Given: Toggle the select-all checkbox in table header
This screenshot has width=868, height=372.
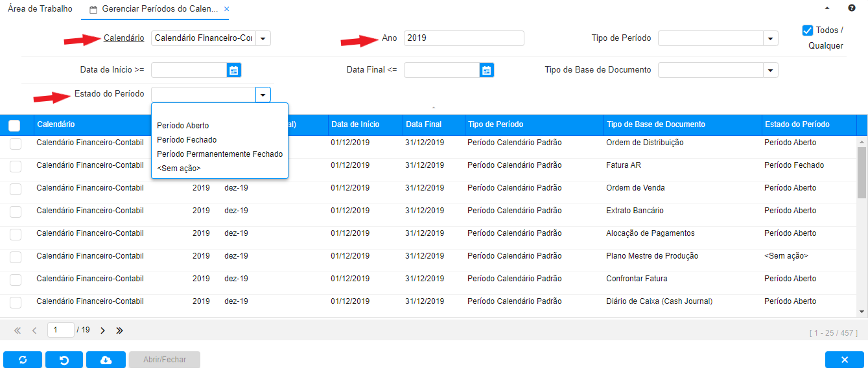Looking at the screenshot, I should (14, 126).
